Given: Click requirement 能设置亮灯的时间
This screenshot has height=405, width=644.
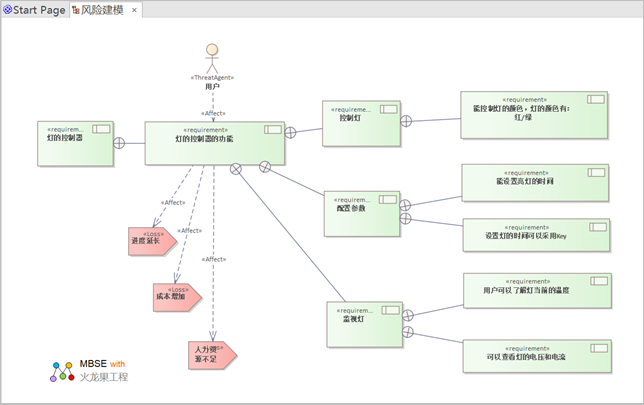Looking at the screenshot, I should pos(534,182).
